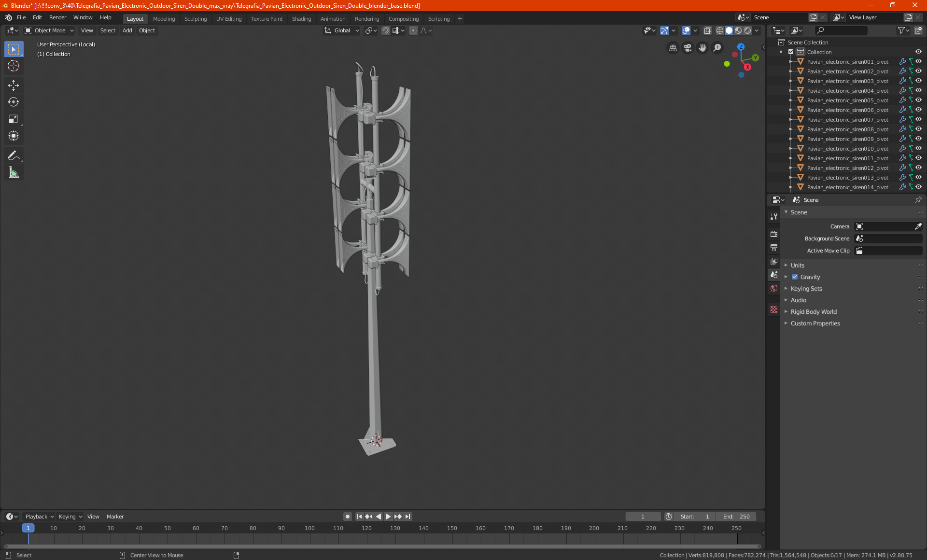The height and width of the screenshot is (560, 927).
Task: Click the pan view hand icon
Action: [x=702, y=48]
